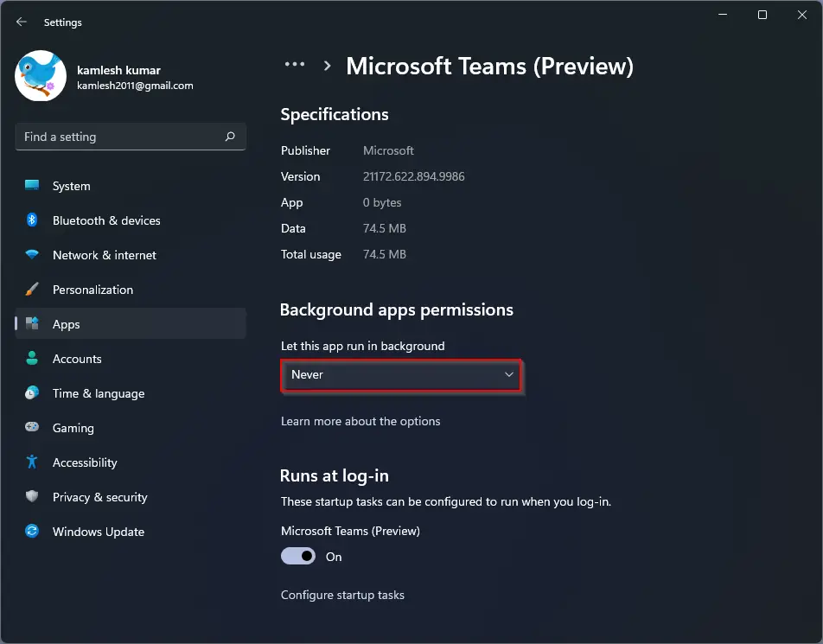Click the Apps icon in sidebar
823x644 pixels.
pyautogui.click(x=32, y=324)
